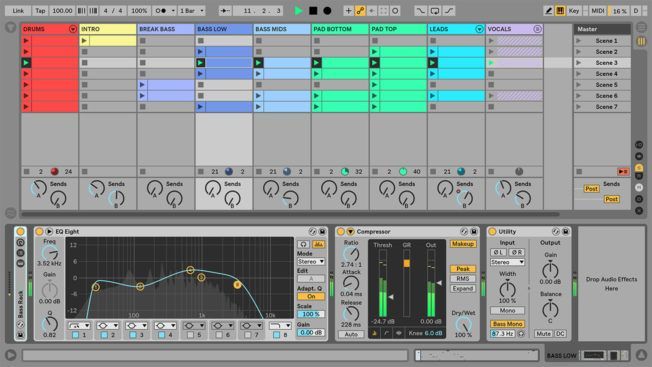The image size is (652, 367).
Task: Select the PAD TOP track header
Action: [x=398, y=29]
